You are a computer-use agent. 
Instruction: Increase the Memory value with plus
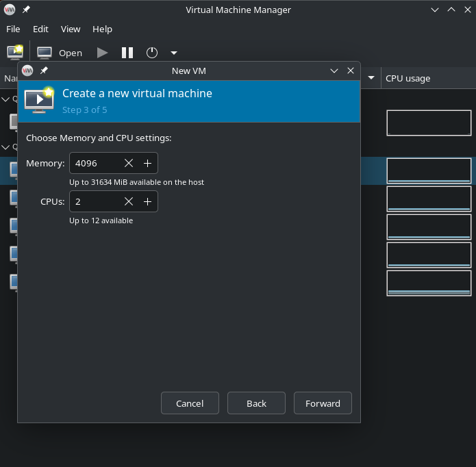click(147, 163)
